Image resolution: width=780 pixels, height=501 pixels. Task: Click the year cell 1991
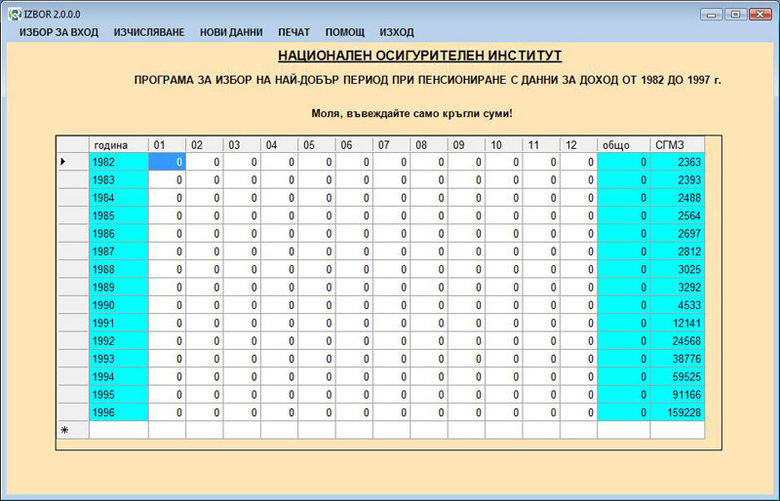pyautogui.click(x=119, y=323)
